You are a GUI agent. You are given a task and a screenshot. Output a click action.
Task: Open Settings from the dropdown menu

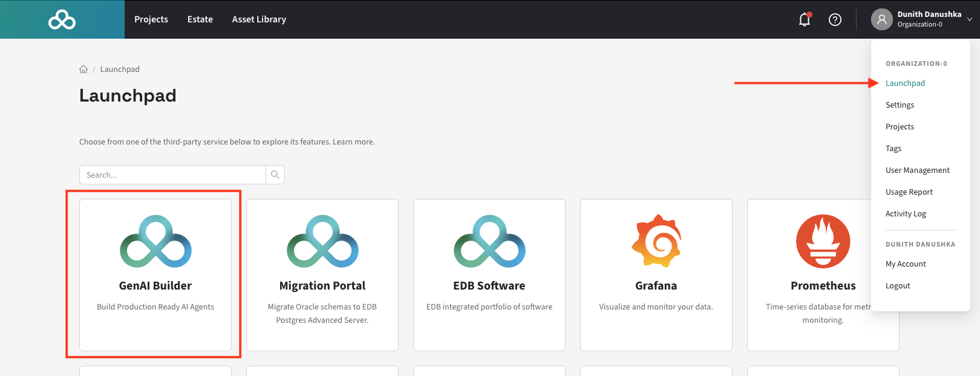tap(900, 105)
